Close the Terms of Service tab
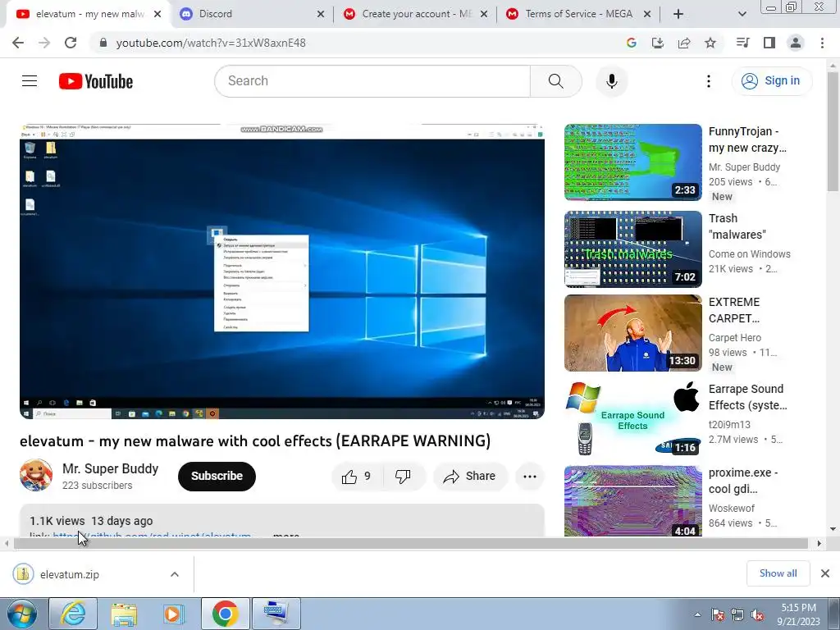Viewport: 840px width, 630px height. [x=647, y=14]
